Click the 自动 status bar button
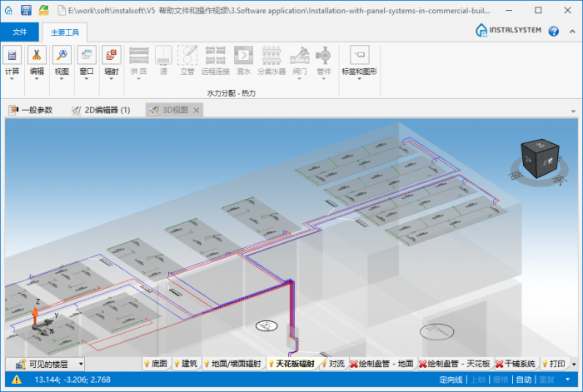This screenshot has width=583, height=392. click(x=523, y=380)
